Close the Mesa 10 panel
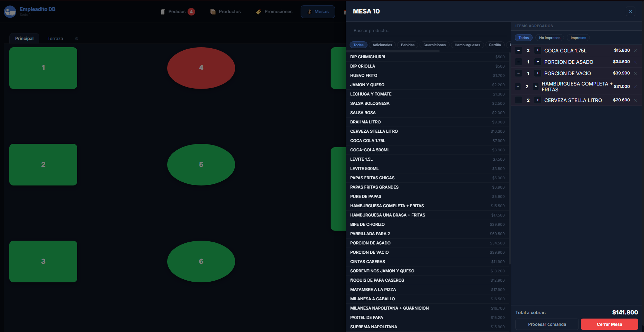Viewport: 644px width, 332px height. pyautogui.click(x=630, y=11)
